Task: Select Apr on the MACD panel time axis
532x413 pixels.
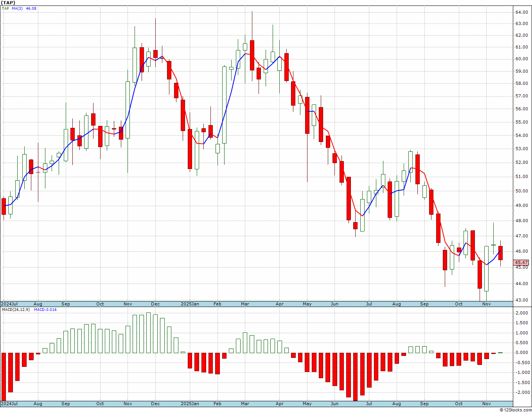Action: tap(279, 404)
